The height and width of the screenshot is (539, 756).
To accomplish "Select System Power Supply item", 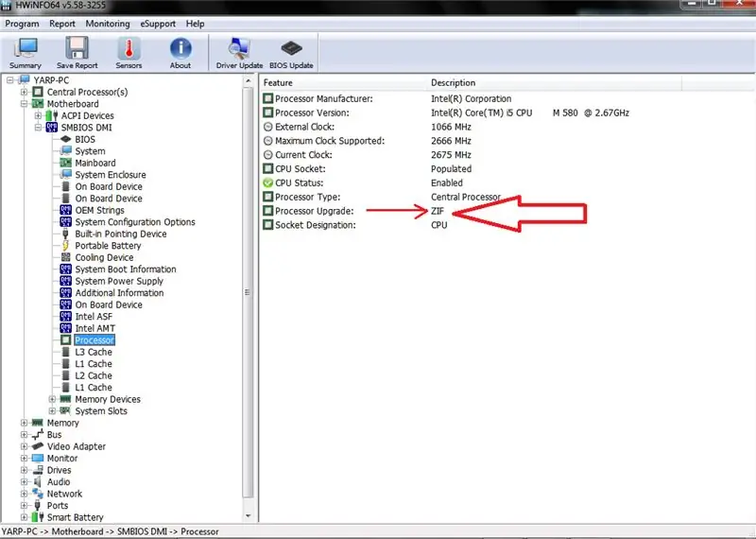I will pos(119,281).
